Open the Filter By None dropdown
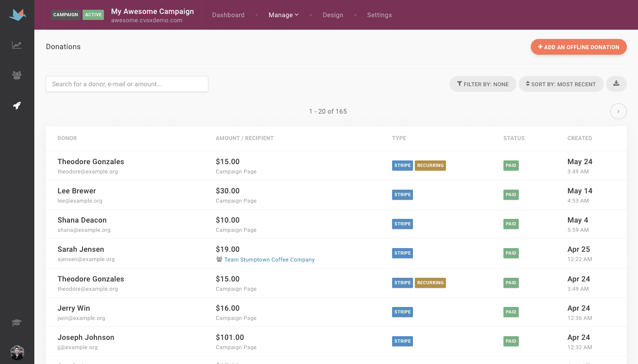Screen dimensions: 638x364 point(483,84)
